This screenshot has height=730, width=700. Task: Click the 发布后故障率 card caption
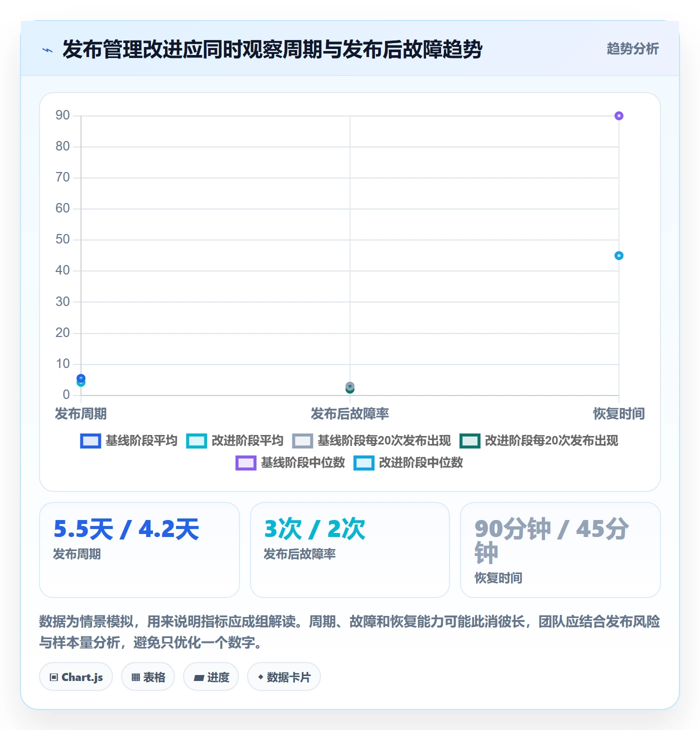tap(299, 554)
